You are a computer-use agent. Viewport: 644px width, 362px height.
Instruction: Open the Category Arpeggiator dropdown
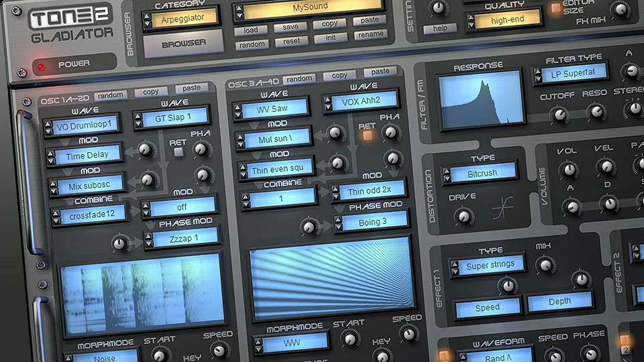[x=180, y=19]
